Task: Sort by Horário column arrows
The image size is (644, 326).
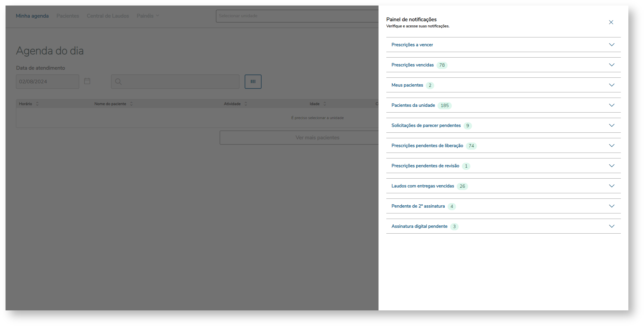Action: pos(37,104)
